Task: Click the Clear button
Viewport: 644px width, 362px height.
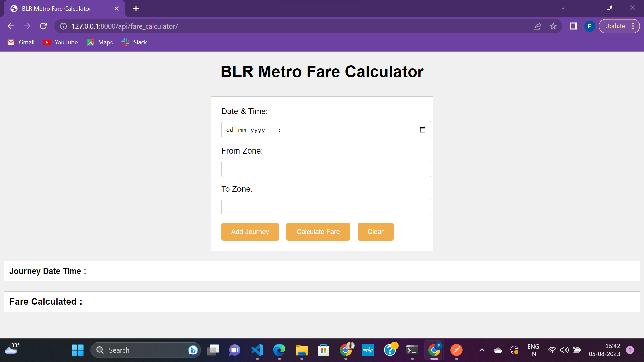Action: [375, 232]
